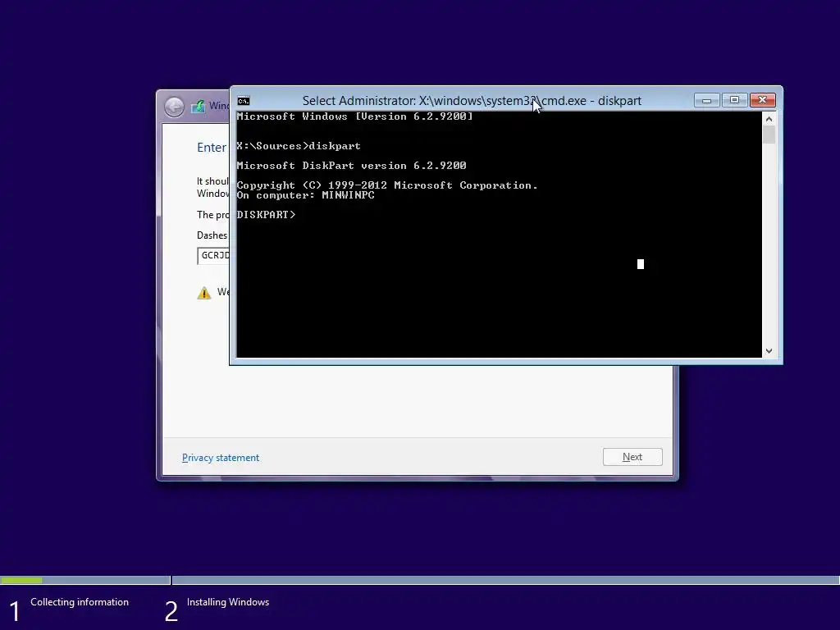The image size is (840, 630).
Task: Click the white selection block in console
Action: pyautogui.click(x=640, y=264)
